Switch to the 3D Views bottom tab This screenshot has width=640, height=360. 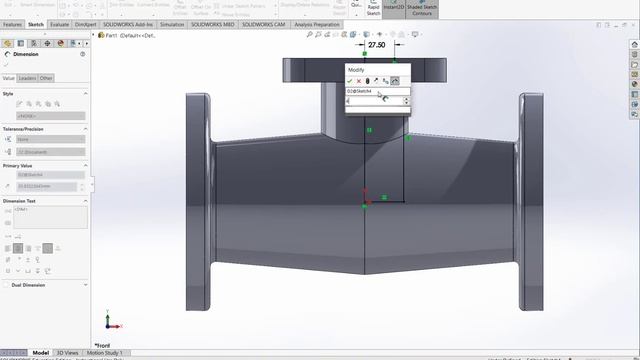67,353
